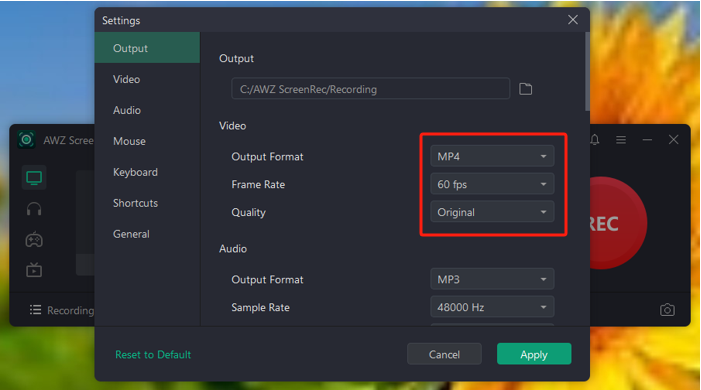Viewport: 701px width, 390px height.
Task: Select game recording gamepad icon
Action: click(34, 240)
